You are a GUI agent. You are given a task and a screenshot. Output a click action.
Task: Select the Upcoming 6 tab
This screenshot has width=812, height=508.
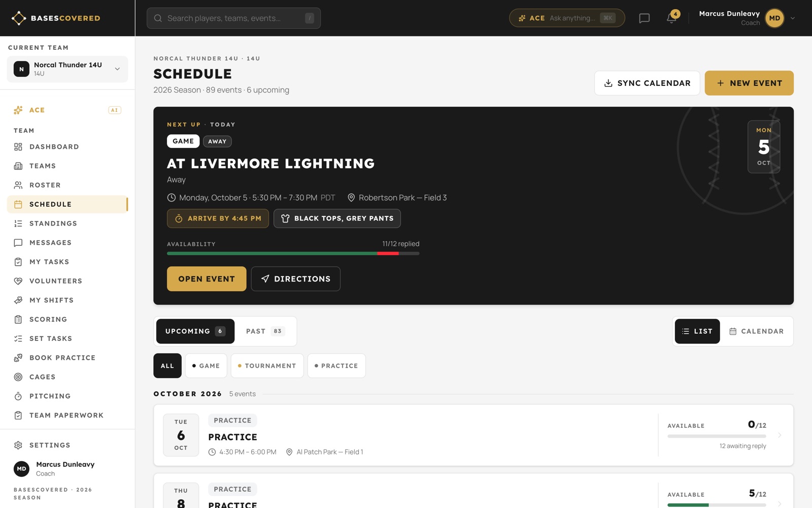195,331
